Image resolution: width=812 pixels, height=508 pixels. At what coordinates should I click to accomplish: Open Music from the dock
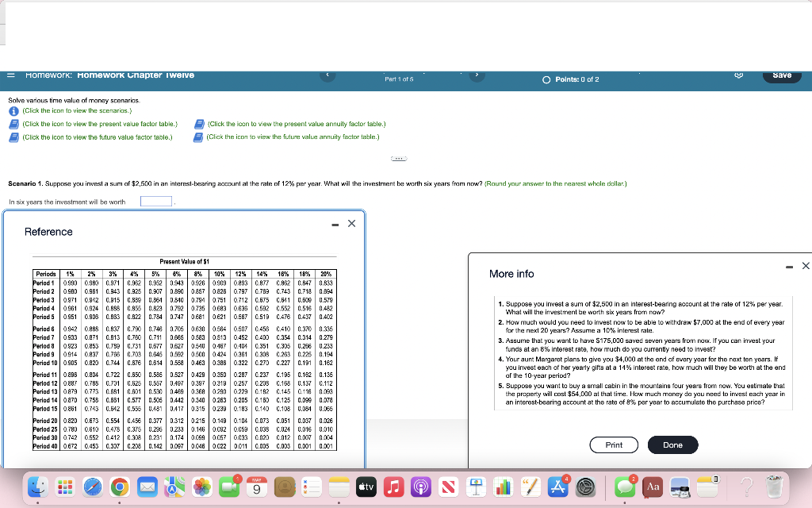[x=393, y=487]
